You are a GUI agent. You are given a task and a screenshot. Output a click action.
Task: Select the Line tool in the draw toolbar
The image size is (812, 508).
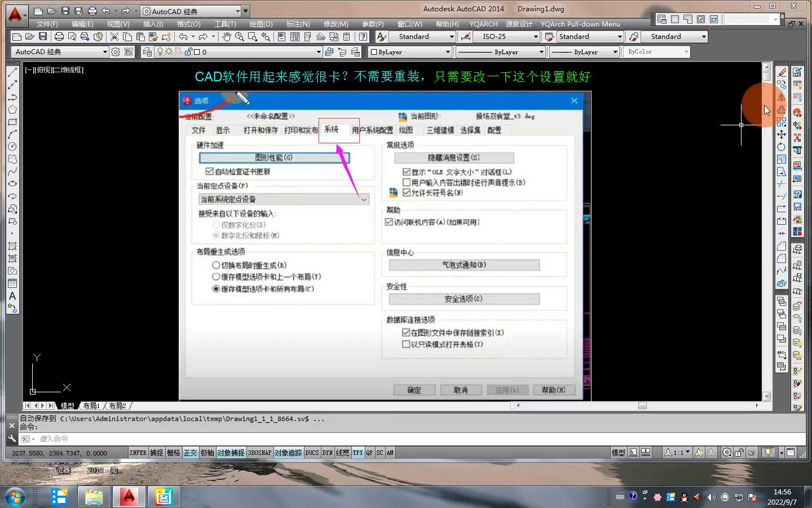tap(12, 72)
